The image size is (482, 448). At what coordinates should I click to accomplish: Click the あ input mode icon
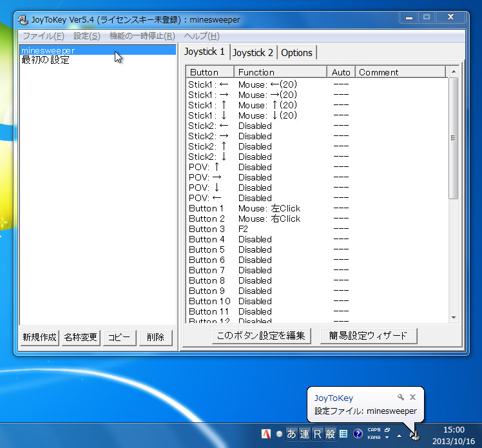pyautogui.click(x=291, y=434)
